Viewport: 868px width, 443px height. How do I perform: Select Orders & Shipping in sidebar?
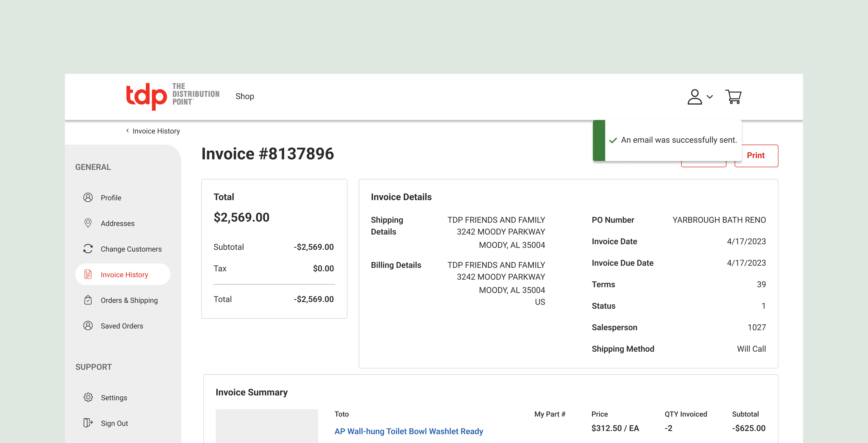129,300
